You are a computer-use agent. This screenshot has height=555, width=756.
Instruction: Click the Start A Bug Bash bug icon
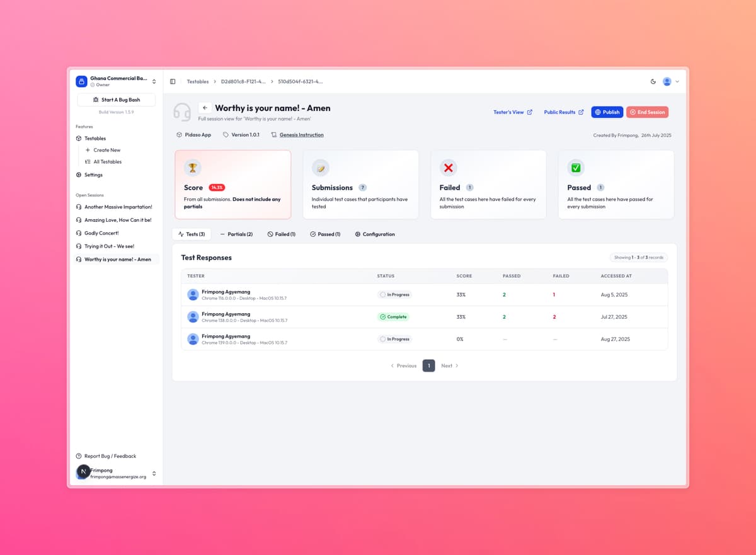95,100
